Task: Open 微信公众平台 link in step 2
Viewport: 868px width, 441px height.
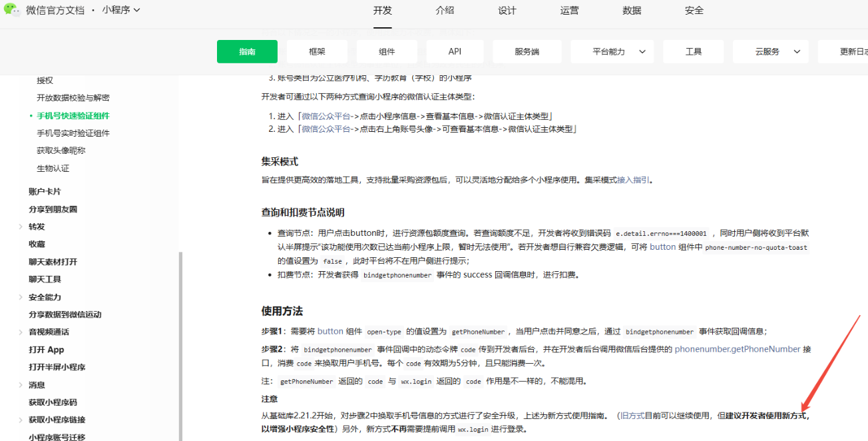Action: [x=326, y=129]
